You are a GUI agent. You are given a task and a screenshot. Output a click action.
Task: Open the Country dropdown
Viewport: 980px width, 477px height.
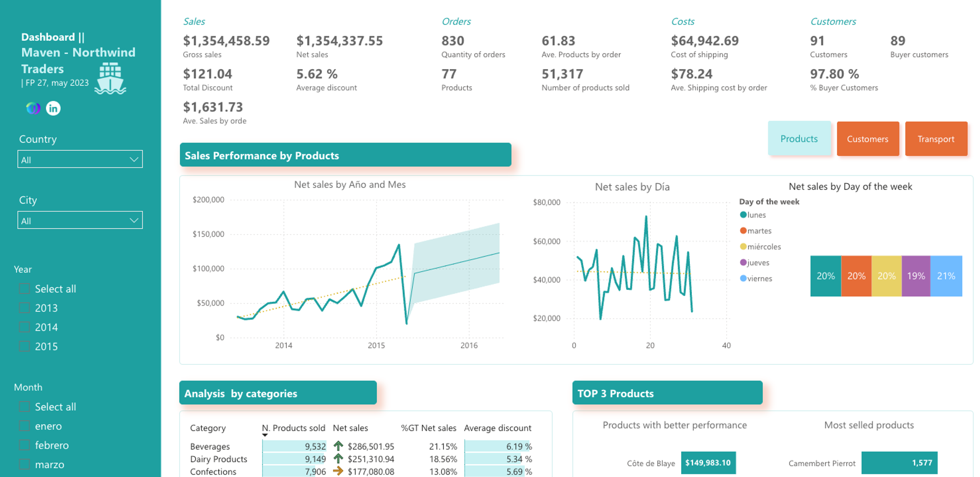click(x=133, y=159)
